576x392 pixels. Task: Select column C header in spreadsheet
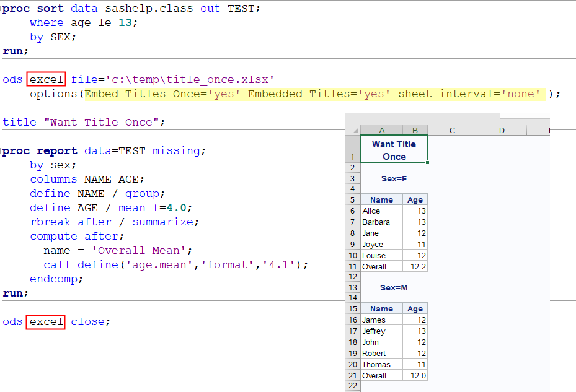click(452, 130)
